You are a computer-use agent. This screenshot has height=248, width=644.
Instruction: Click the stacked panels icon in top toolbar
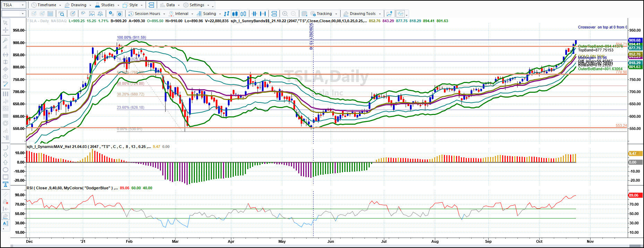pos(151,5)
